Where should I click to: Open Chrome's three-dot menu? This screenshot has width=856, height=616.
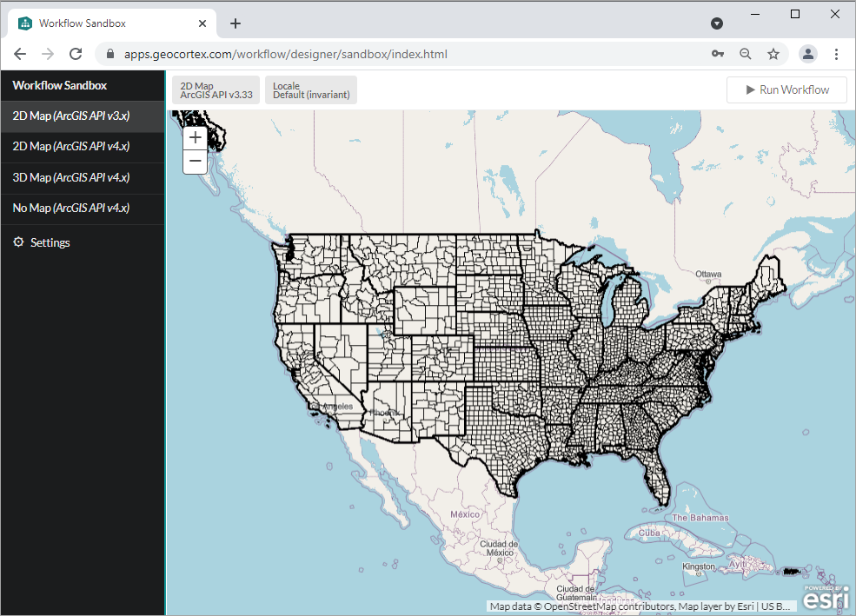837,54
